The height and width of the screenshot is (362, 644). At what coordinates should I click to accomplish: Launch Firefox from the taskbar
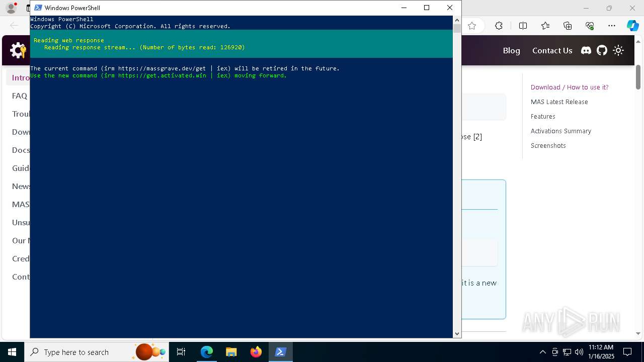[x=256, y=352]
